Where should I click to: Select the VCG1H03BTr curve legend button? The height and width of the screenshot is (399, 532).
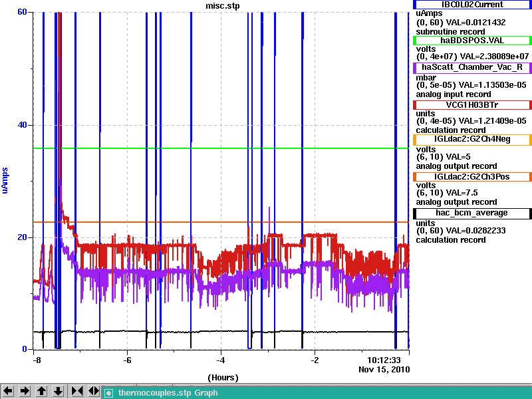472,105
